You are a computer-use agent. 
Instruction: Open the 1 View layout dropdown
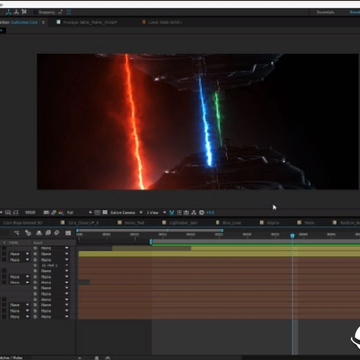click(156, 213)
